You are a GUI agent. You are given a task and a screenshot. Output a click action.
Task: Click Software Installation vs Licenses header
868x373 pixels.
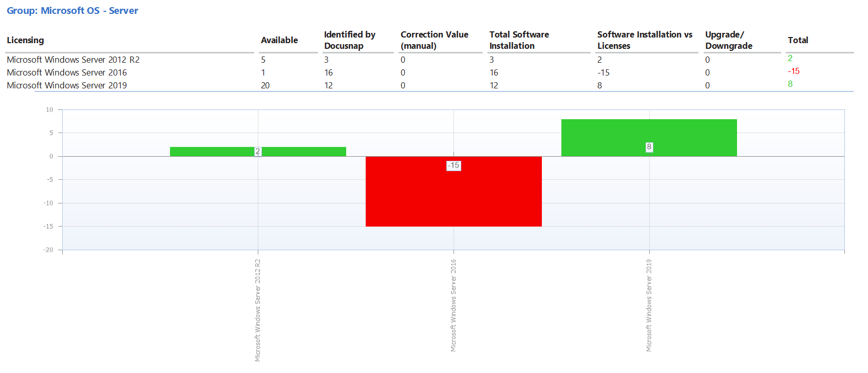click(645, 40)
